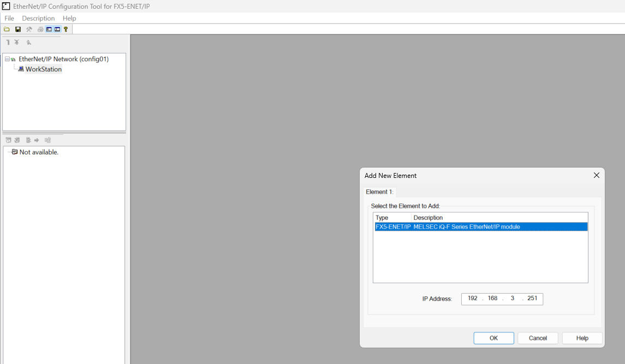Click the crossed hammers tools icon
Screen dimensions: 625x364
pyautogui.click(x=29, y=29)
